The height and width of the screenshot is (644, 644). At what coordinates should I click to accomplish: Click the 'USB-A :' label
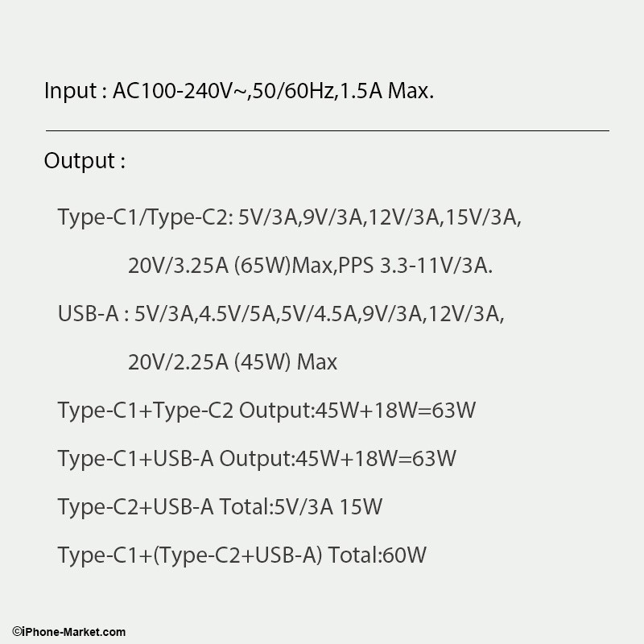pos(93,314)
